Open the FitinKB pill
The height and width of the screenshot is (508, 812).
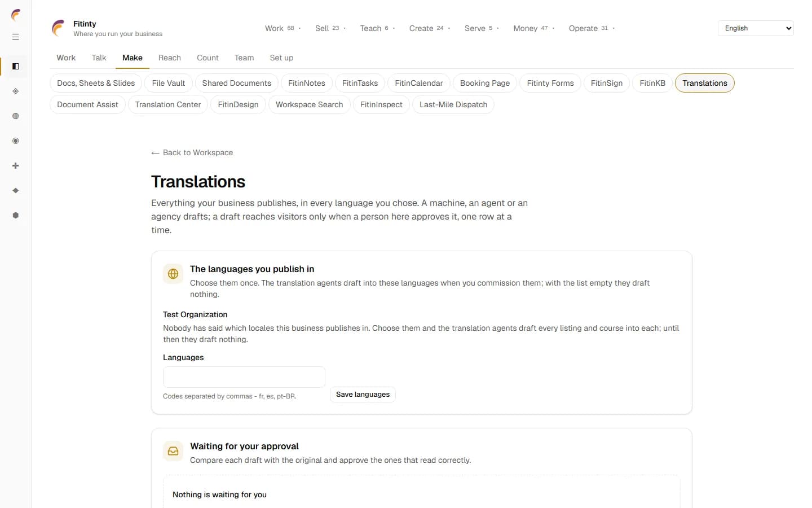click(652, 83)
